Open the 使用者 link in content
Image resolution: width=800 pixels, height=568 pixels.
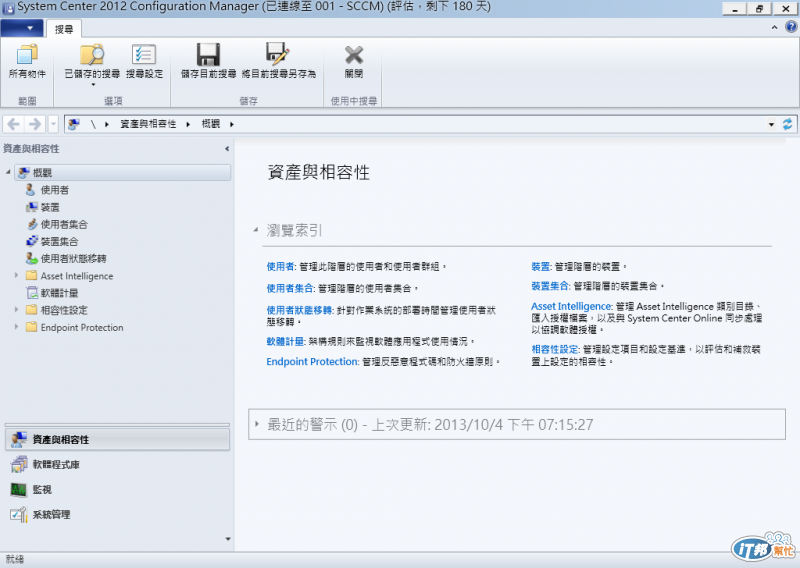pyautogui.click(x=280, y=266)
